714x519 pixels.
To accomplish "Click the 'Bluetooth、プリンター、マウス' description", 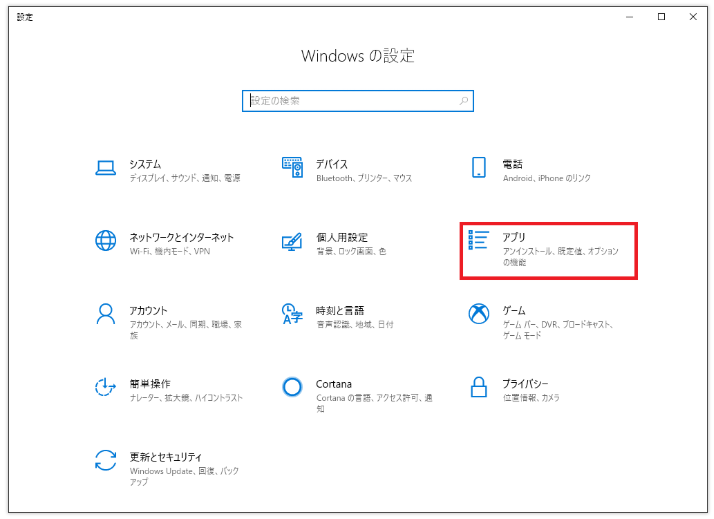I will click(x=364, y=178).
